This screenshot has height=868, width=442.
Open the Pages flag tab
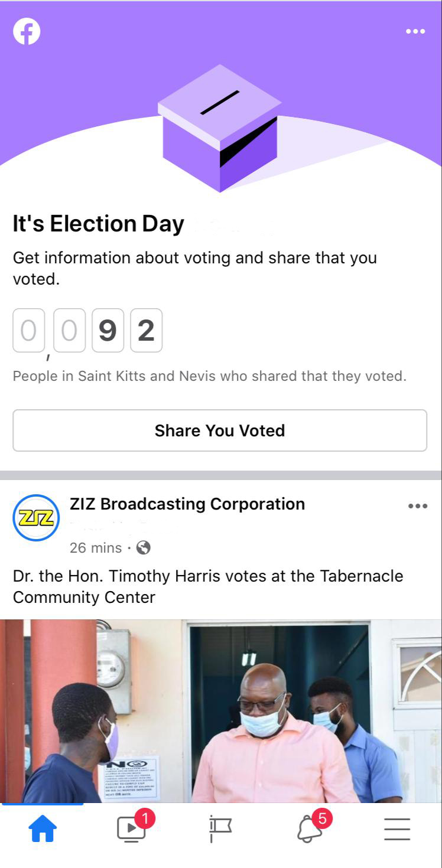click(x=220, y=830)
